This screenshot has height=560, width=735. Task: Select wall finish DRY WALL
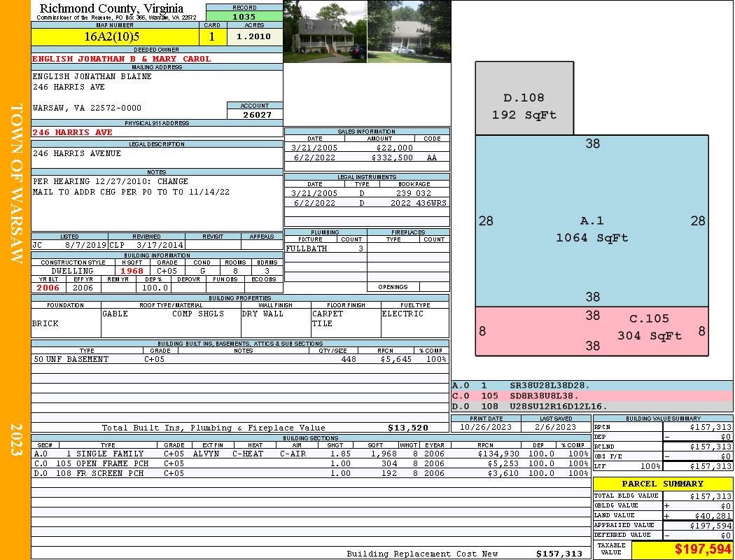pyautogui.click(x=262, y=314)
